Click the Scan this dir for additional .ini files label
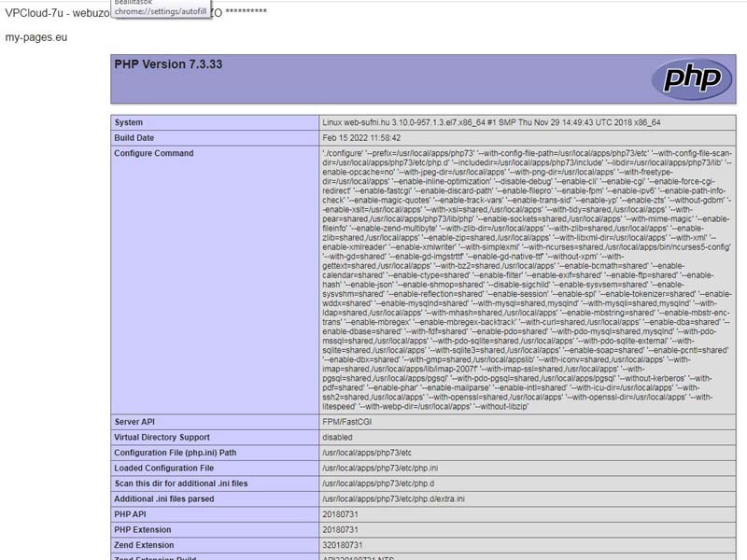This screenshot has width=747, height=560. pos(181,483)
